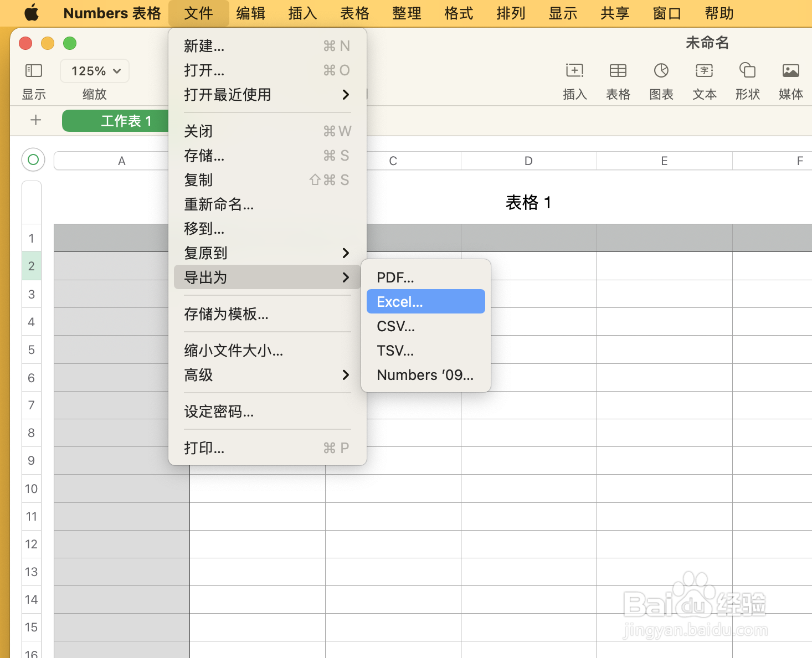Image resolution: width=812 pixels, height=658 pixels.
Task: Insert a text box via 文本 icon
Action: tap(704, 80)
